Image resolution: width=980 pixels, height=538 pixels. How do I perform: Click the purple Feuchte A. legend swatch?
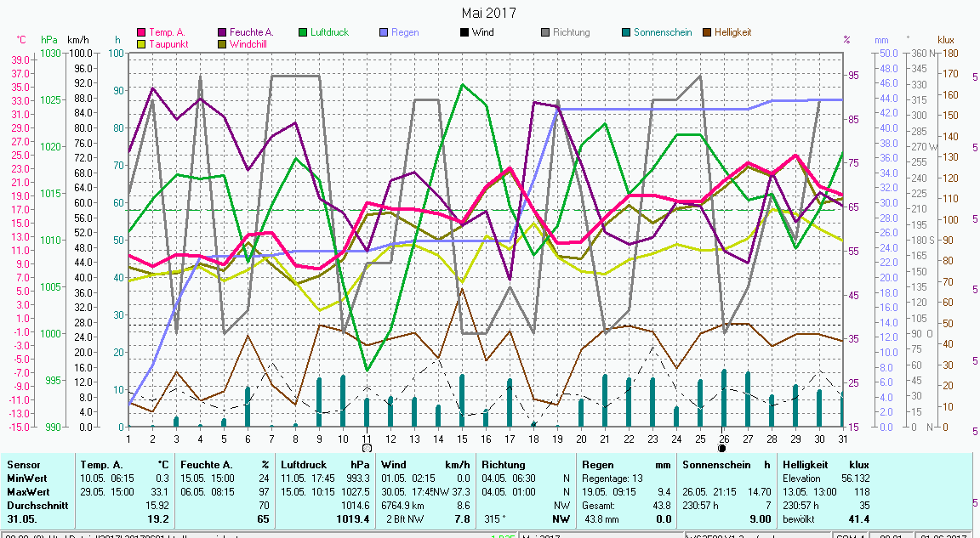click(223, 32)
